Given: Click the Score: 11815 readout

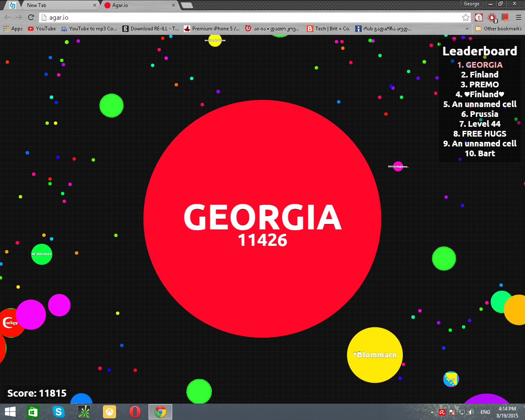Looking at the screenshot, I should [x=37, y=393].
